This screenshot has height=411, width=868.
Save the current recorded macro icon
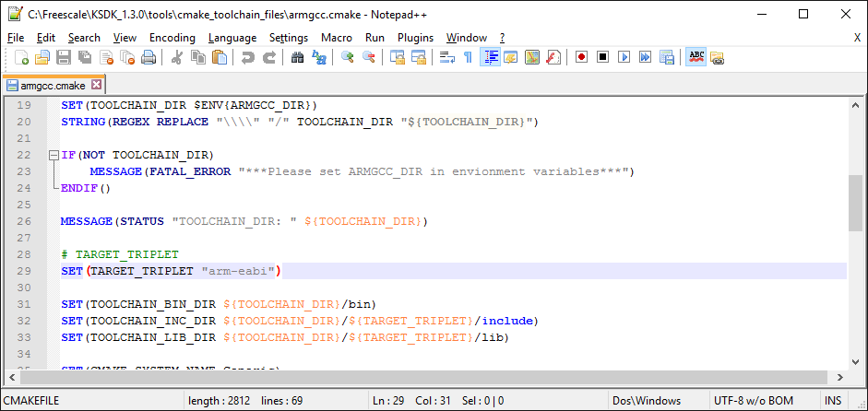coord(667,57)
